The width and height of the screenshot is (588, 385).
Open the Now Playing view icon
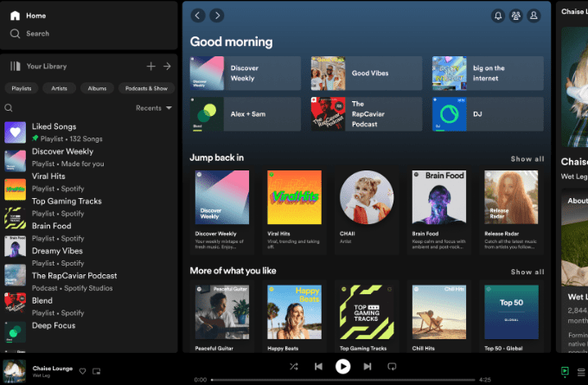pos(565,371)
